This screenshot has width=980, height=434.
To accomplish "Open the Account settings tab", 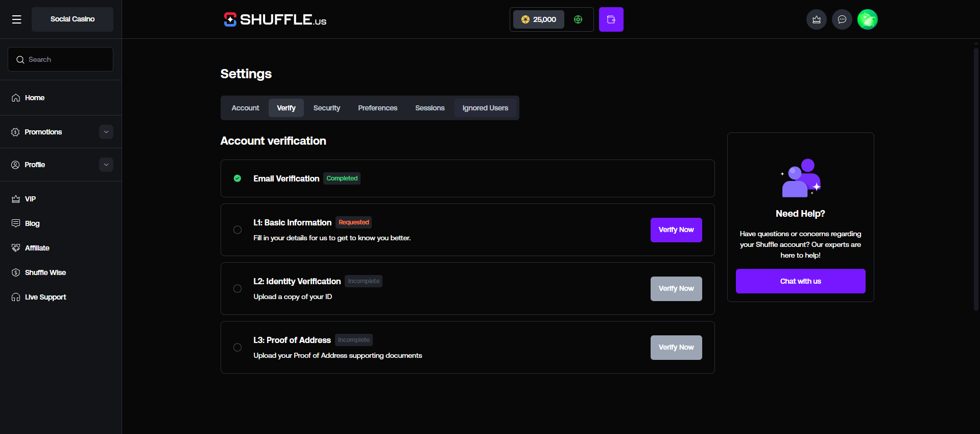I will point(246,108).
